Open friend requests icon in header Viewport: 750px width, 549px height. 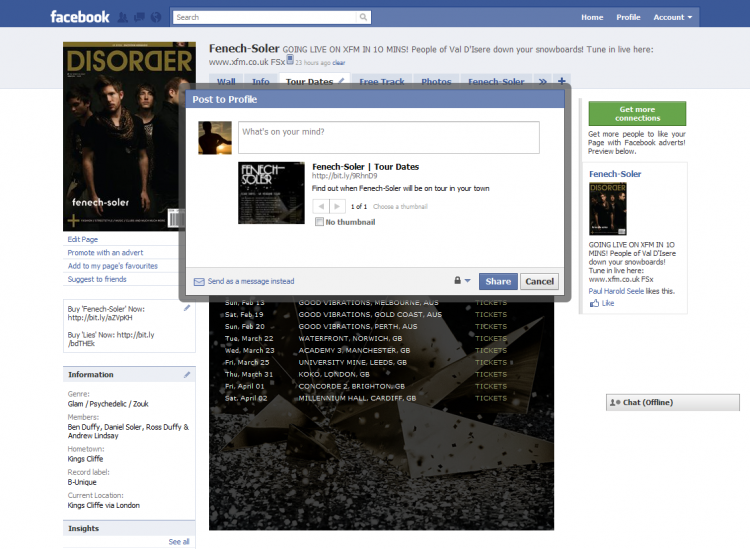(x=123, y=17)
